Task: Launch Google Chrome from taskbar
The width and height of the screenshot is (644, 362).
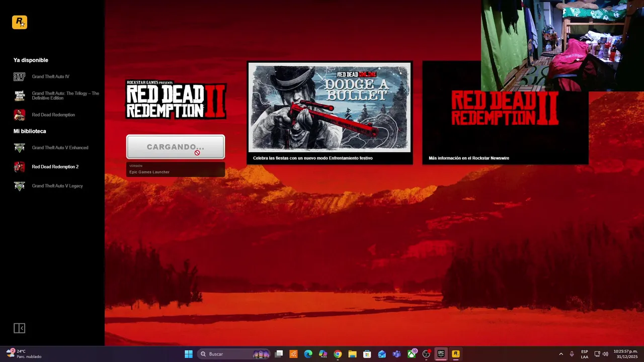Action: [x=338, y=354]
